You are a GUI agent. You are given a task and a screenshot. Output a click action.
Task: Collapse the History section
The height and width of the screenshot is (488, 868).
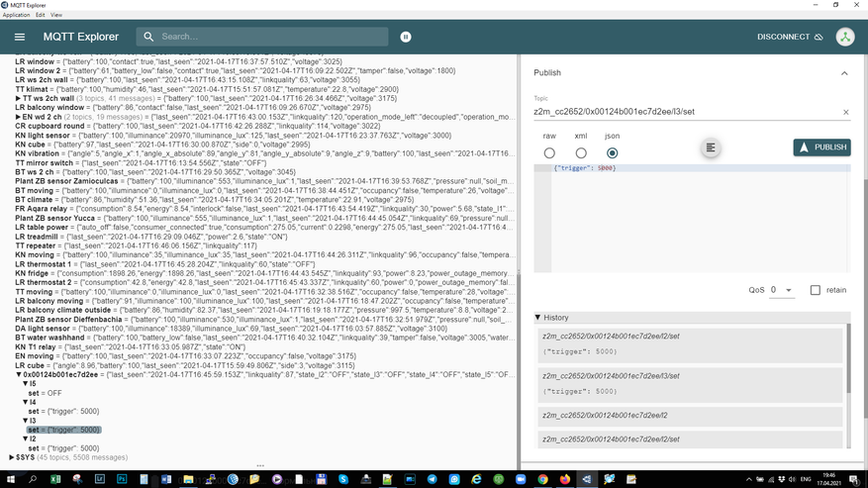click(538, 318)
